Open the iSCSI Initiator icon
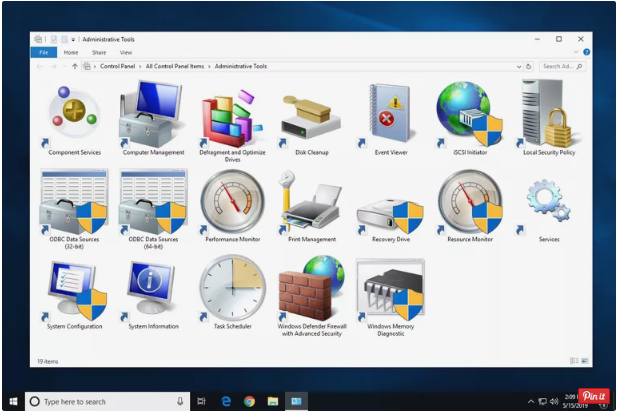The height and width of the screenshot is (413, 621). point(470,117)
